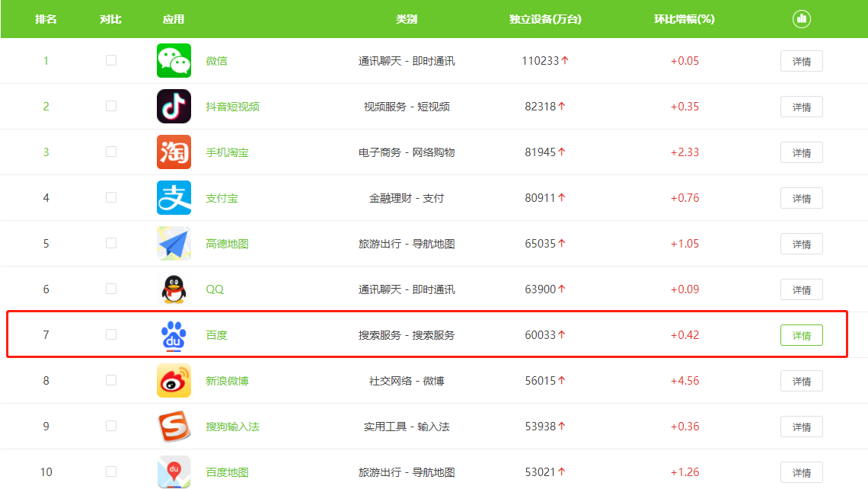868x489 pixels.
Task: Open the QQ app name link
Action: [214, 289]
